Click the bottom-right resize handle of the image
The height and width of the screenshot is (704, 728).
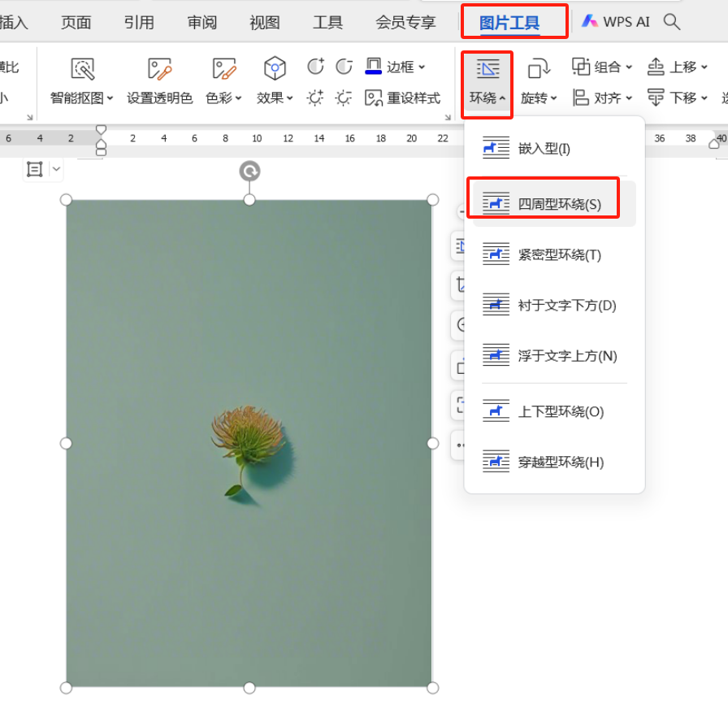(433, 688)
